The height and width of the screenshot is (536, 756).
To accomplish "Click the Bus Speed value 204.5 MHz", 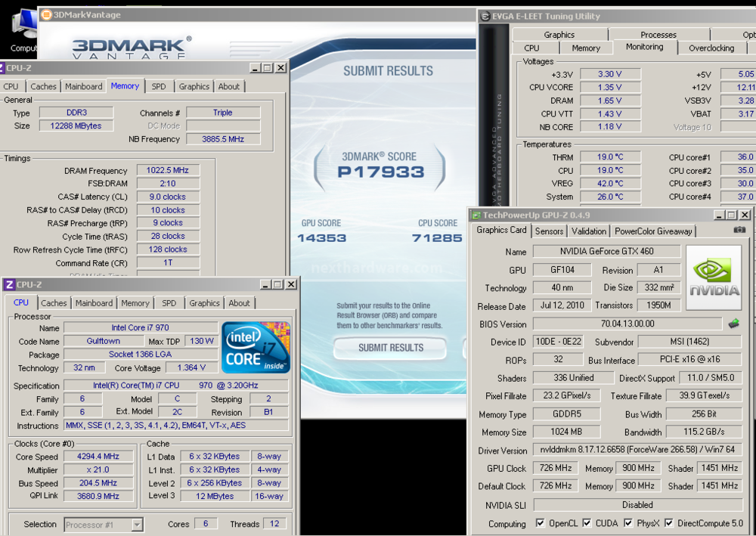I will [x=98, y=482].
